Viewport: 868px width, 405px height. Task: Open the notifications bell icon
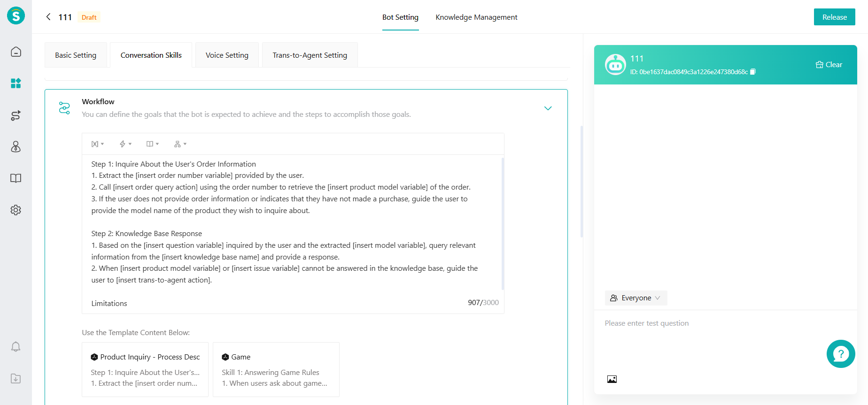[x=16, y=347]
